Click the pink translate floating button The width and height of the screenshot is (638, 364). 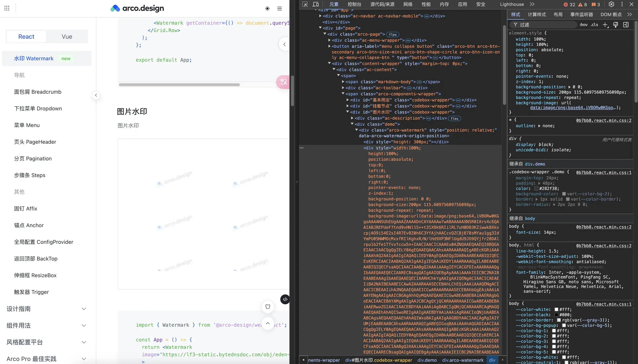click(x=283, y=82)
